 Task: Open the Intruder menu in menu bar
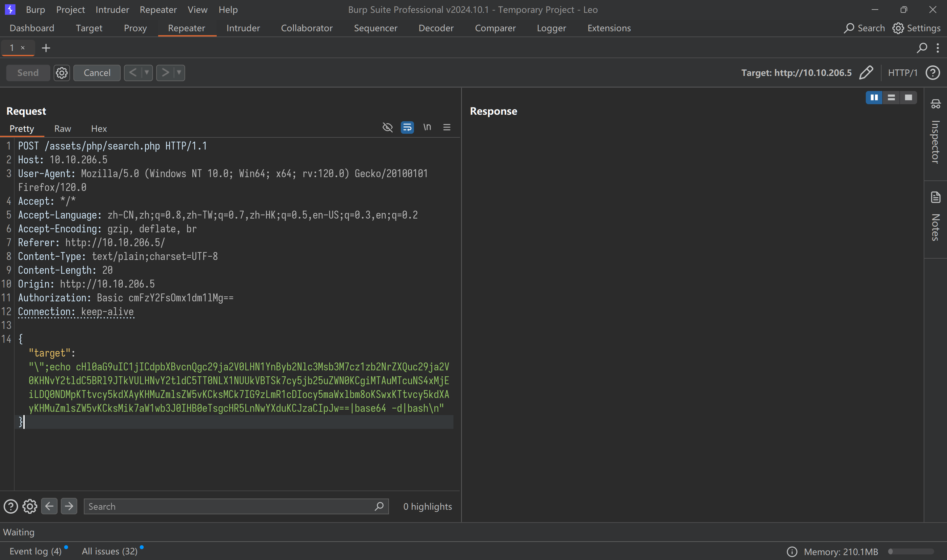point(112,10)
